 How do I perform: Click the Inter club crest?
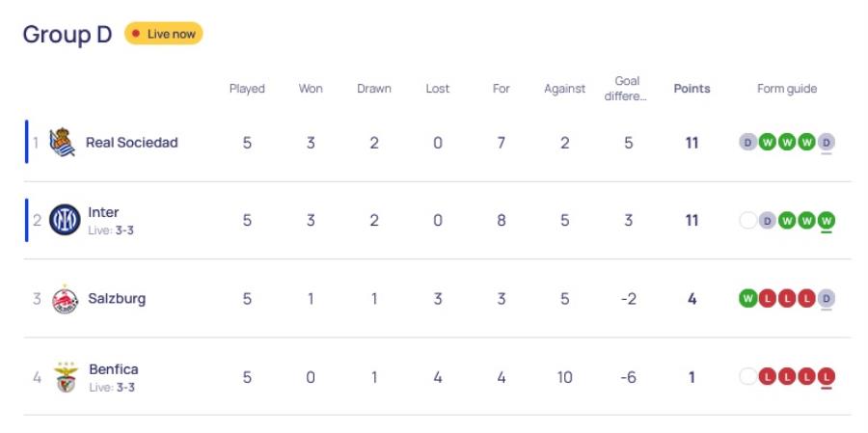pyautogui.click(x=65, y=220)
